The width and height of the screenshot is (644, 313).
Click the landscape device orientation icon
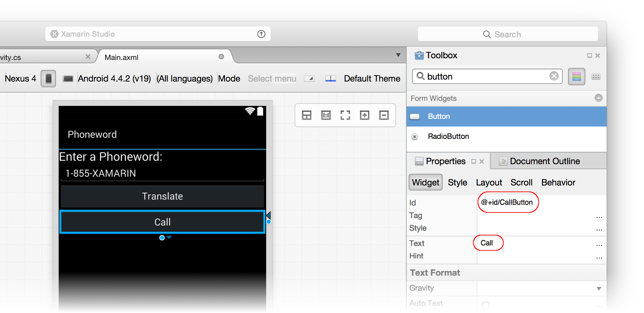(68, 79)
